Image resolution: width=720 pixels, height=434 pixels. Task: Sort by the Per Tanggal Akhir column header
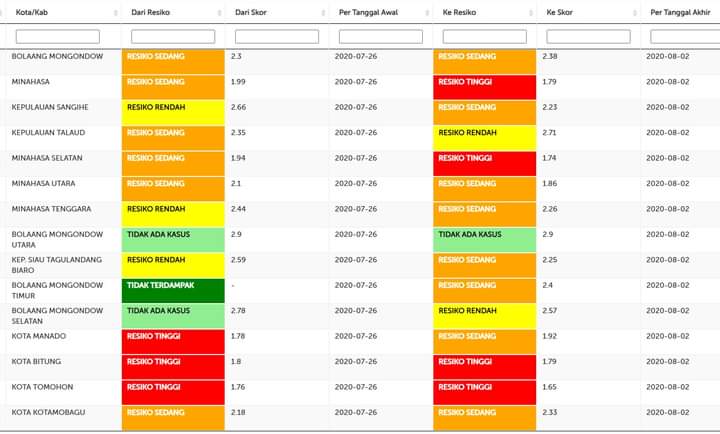click(681, 12)
